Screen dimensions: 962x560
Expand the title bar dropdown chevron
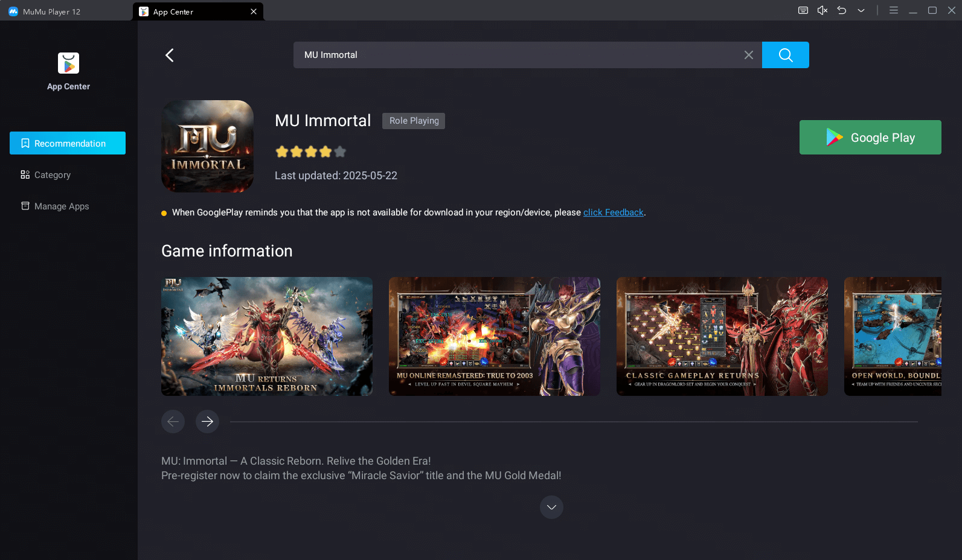tap(861, 11)
